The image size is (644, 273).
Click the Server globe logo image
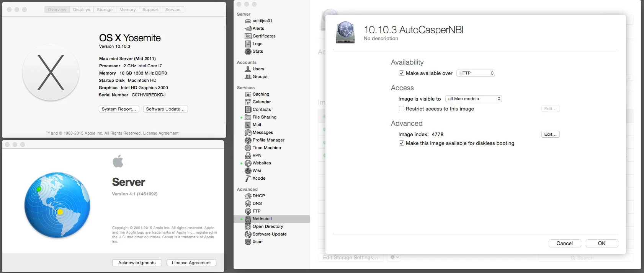click(57, 205)
